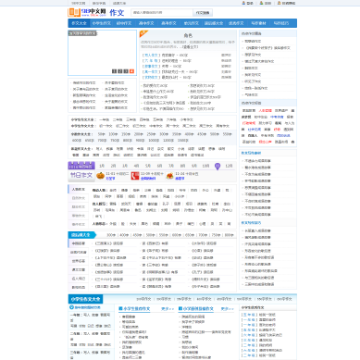Click the 作文搜索 search button

[x=203, y=13]
